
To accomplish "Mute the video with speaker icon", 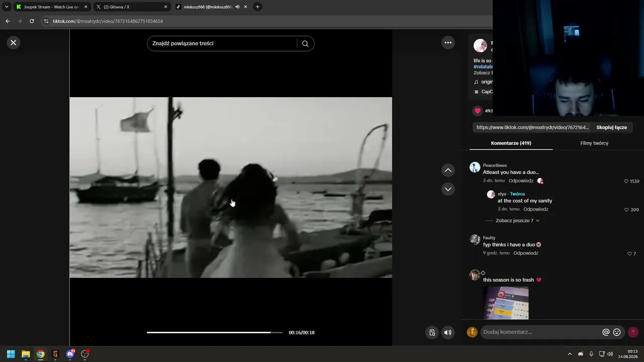I will (448, 332).
